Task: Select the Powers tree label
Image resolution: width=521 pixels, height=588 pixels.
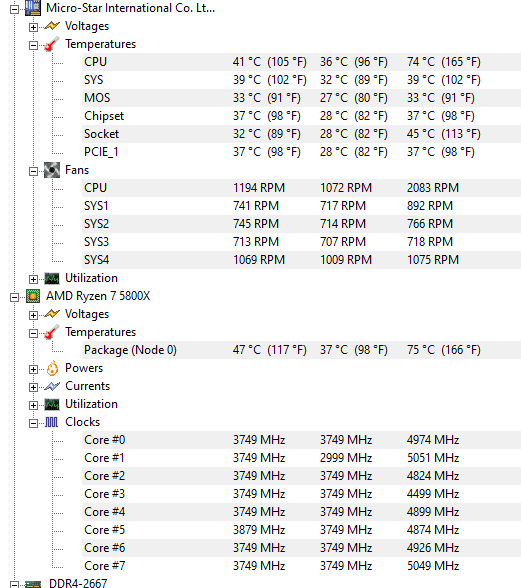Action: click(x=84, y=368)
